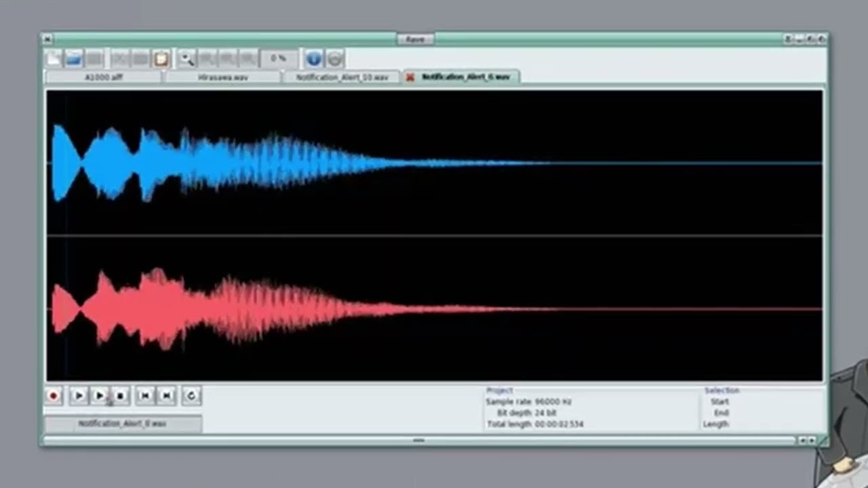
Task: Switch to the Notification_Alert_10.wav tab
Action: tap(342, 77)
